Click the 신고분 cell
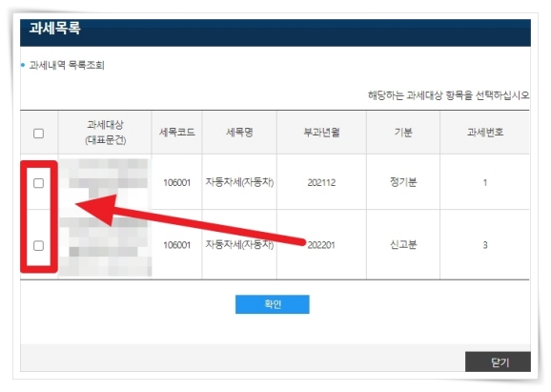551x392 pixels. (x=403, y=245)
